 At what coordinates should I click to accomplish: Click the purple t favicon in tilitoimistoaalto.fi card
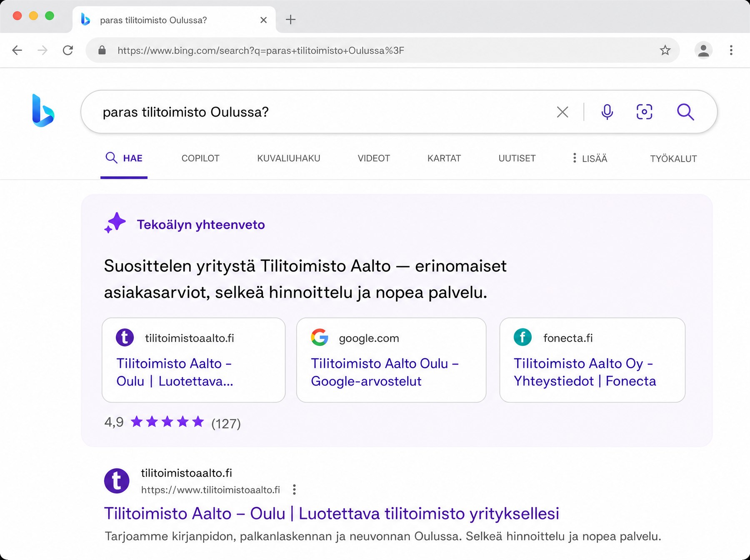(125, 337)
